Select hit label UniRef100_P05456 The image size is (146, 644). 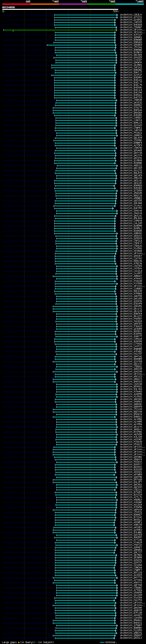click(x=131, y=507)
